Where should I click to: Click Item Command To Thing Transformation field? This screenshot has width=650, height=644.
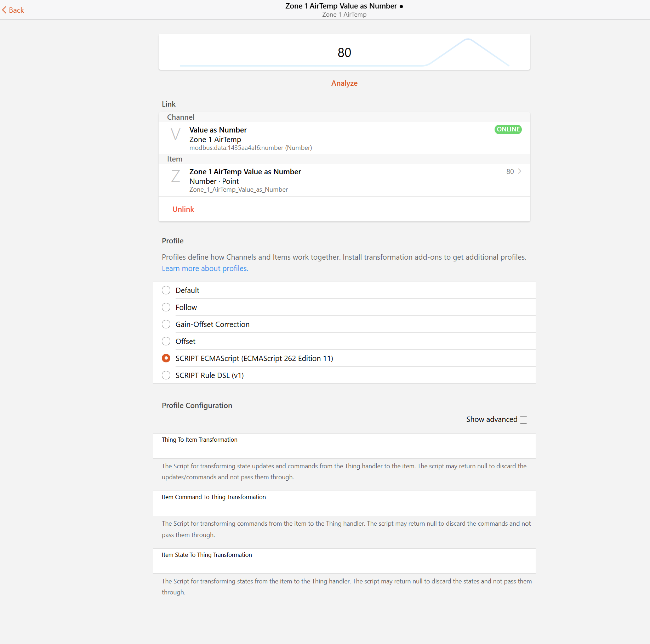[x=344, y=507]
